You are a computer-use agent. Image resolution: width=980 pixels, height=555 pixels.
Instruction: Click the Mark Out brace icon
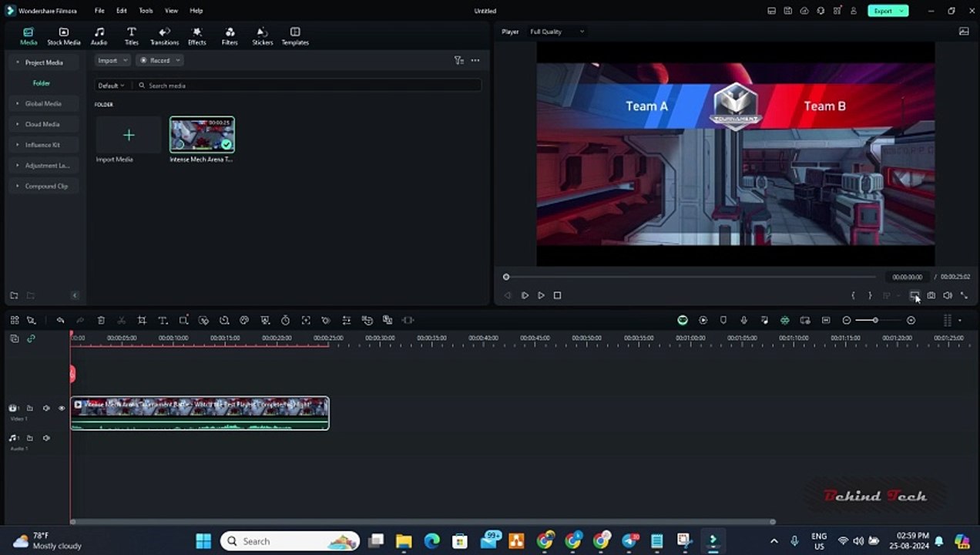[870, 295]
